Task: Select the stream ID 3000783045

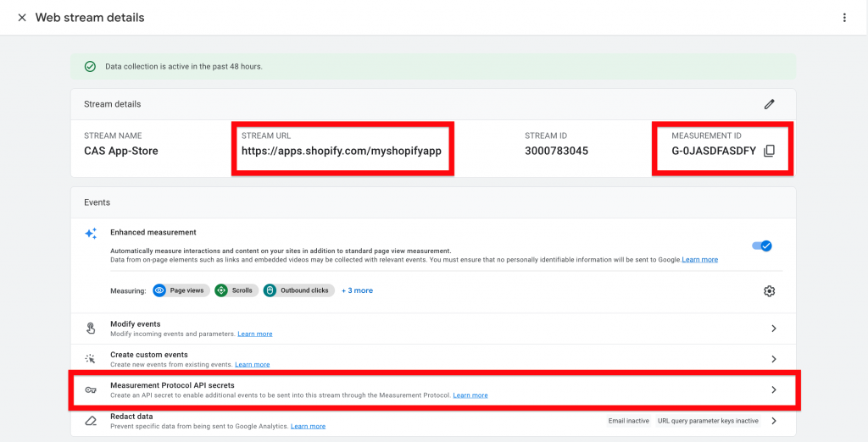Action: click(x=556, y=151)
